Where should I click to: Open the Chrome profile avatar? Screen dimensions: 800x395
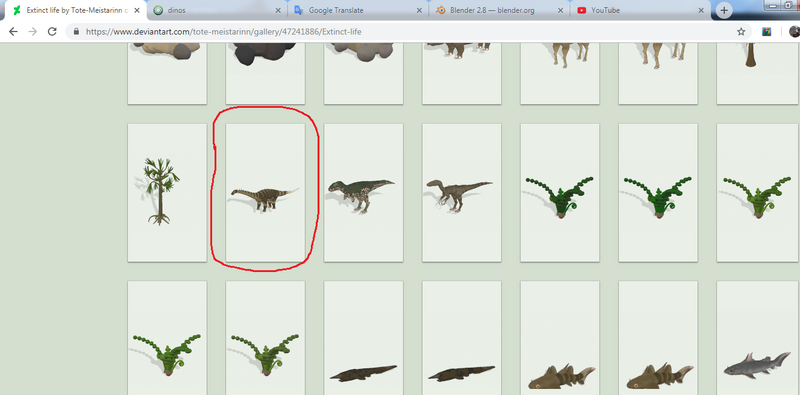(x=794, y=32)
